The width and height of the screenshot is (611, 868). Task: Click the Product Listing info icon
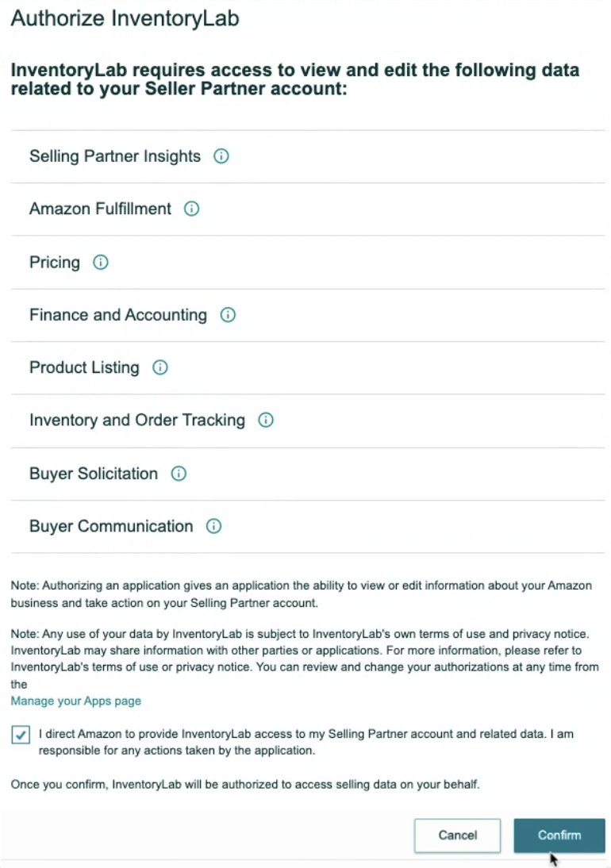click(160, 367)
